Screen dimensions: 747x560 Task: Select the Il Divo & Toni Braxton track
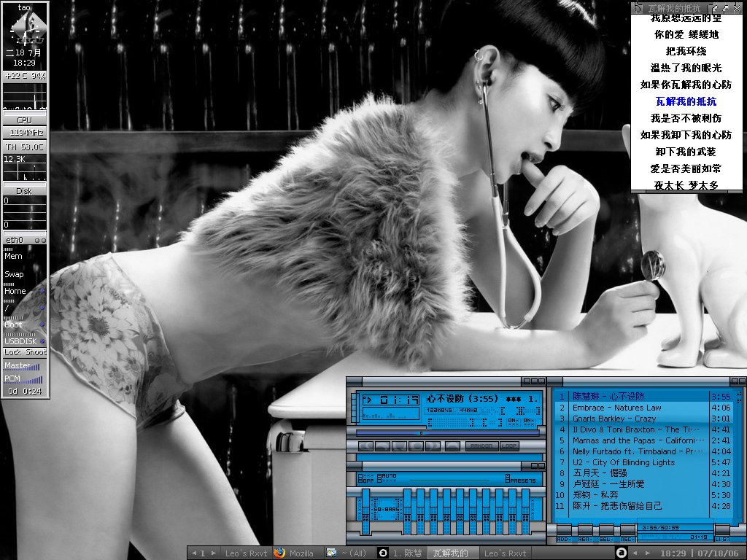(x=643, y=429)
